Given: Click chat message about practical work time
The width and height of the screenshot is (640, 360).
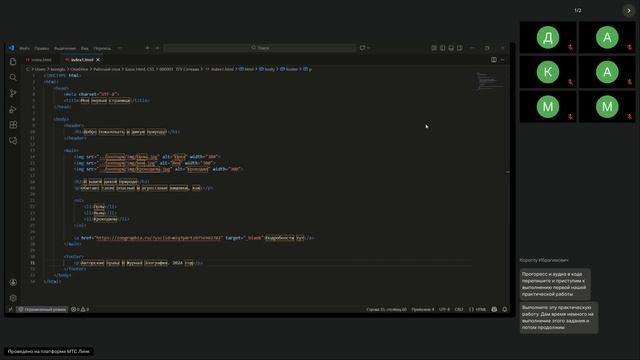Looking at the screenshot, I should (559, 317).
